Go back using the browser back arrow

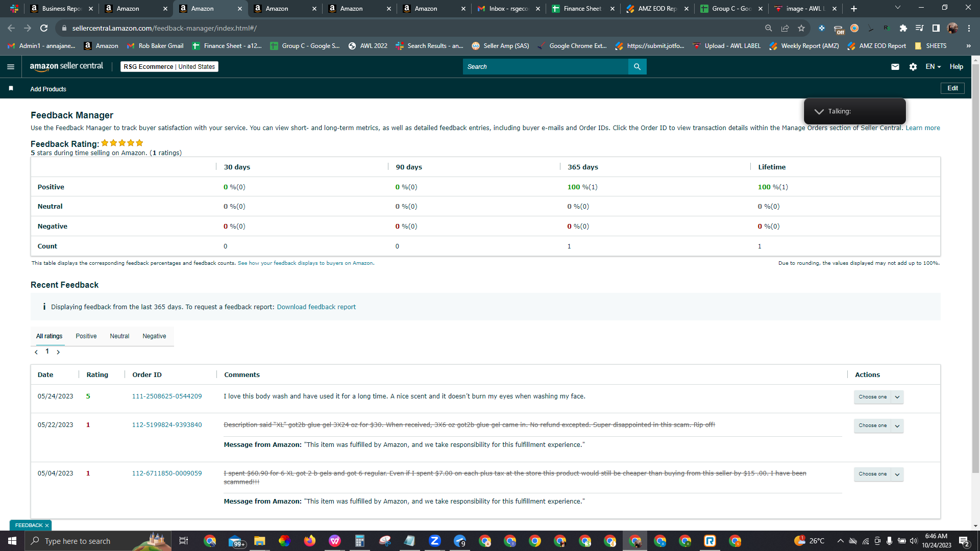point(11,28)
